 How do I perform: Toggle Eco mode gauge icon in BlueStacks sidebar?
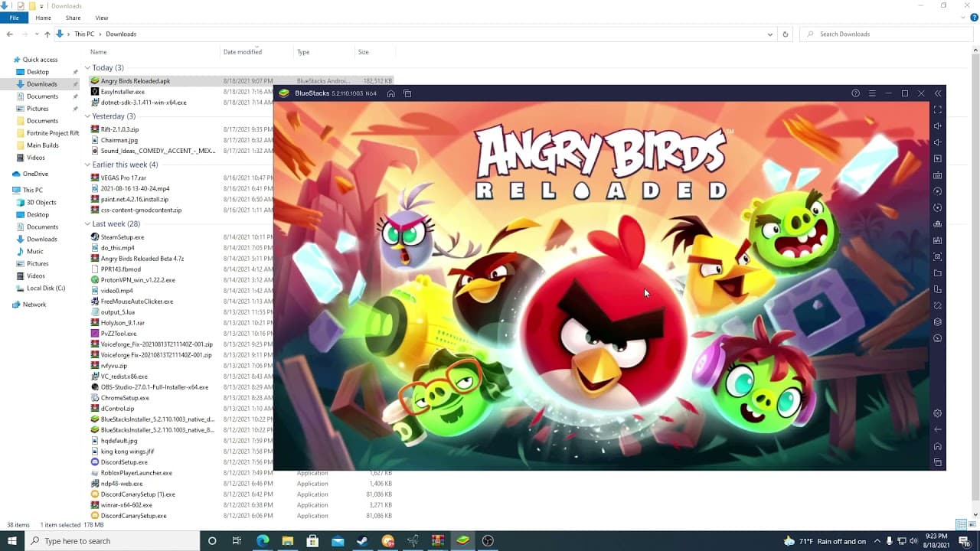click(938, 338)
